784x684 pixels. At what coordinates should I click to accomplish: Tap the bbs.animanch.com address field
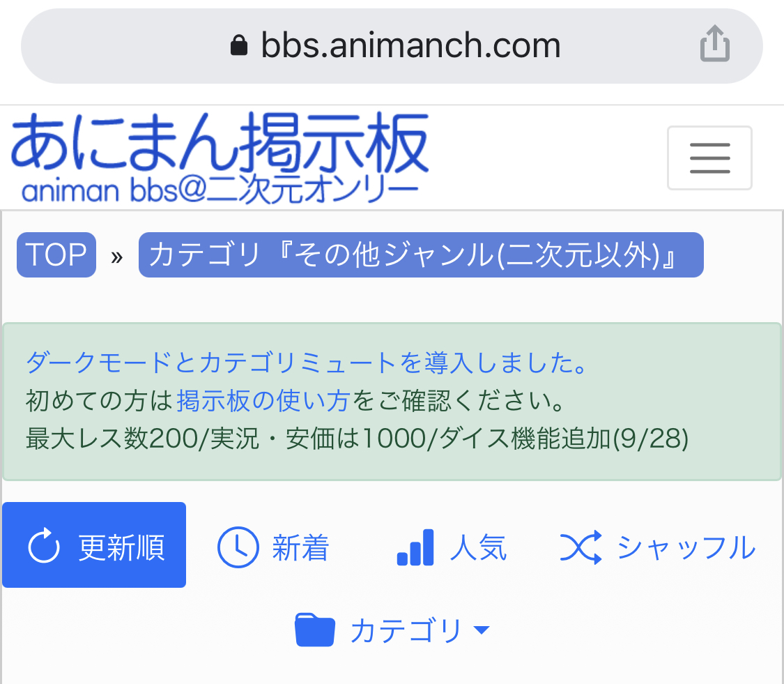tap(410, 46)
